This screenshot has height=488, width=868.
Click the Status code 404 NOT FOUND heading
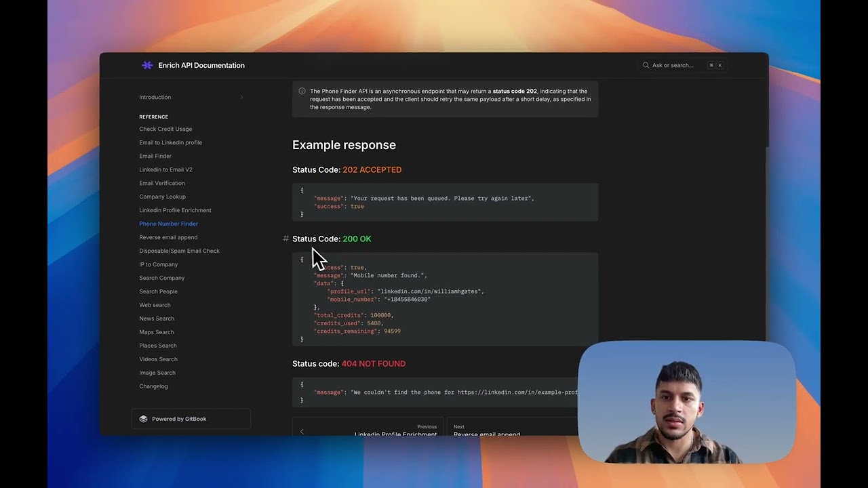pos(349,363)
